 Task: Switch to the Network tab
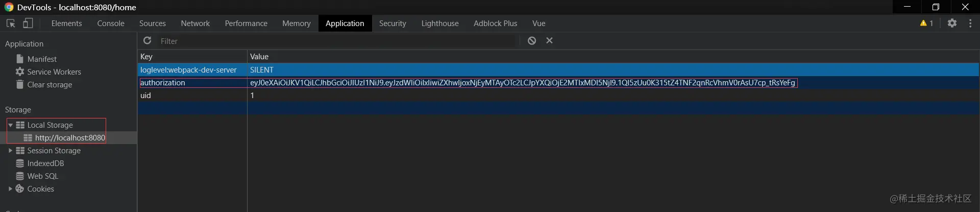coord(195,23)
